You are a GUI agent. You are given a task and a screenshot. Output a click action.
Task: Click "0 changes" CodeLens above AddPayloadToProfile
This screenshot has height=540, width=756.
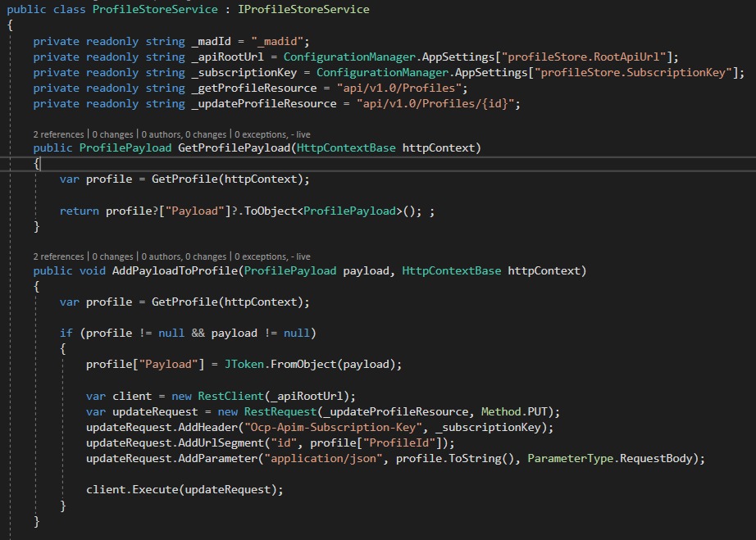[x=112, y=256]
